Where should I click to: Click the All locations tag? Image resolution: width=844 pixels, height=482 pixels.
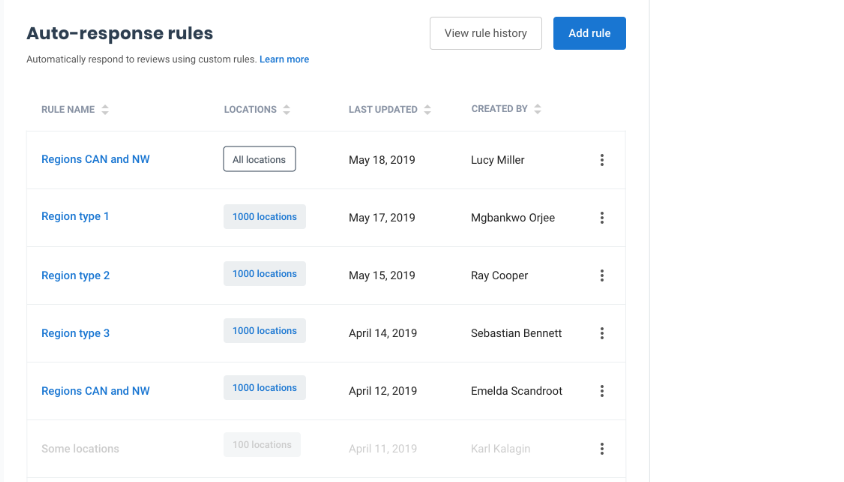[259, 159]
